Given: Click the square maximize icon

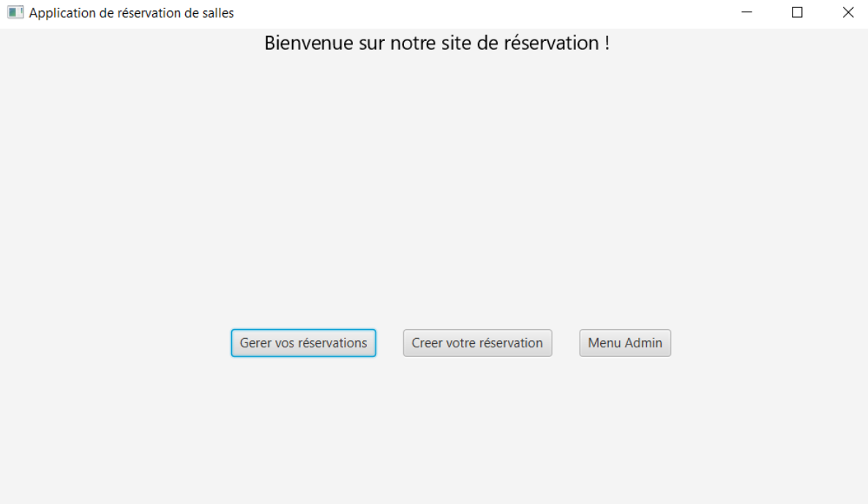Looking at the screenshot, I should click(797, 12).
